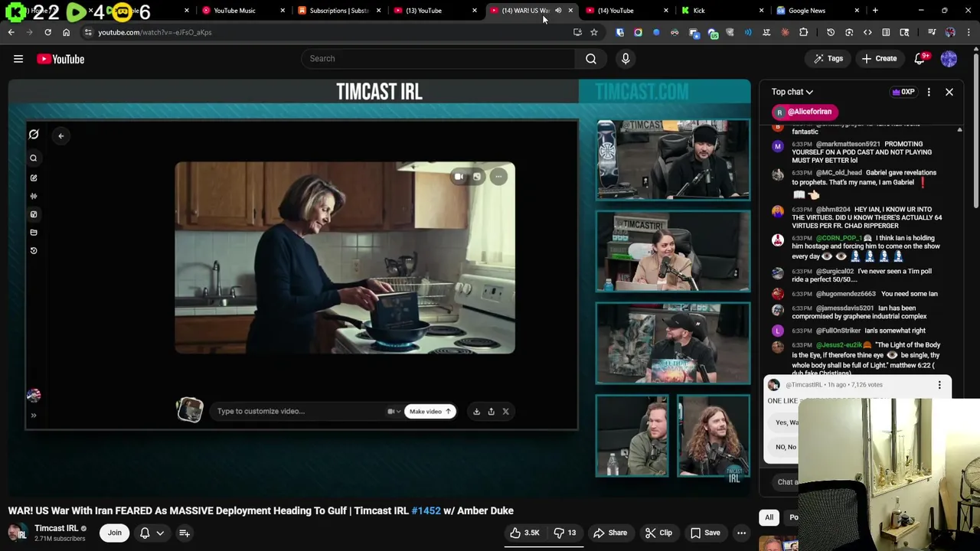Click the gray shield extension icon
980x551 pixels.
click(x=730, y=32)
